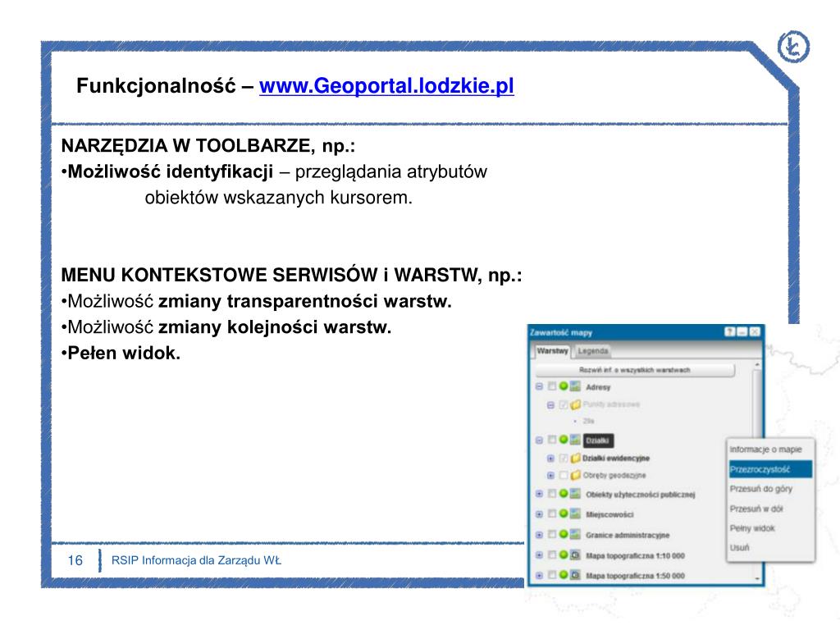Click cached-map icon of Mapa topograficzna 1:10 000
The image size is (840, 630).
point(575,555)
